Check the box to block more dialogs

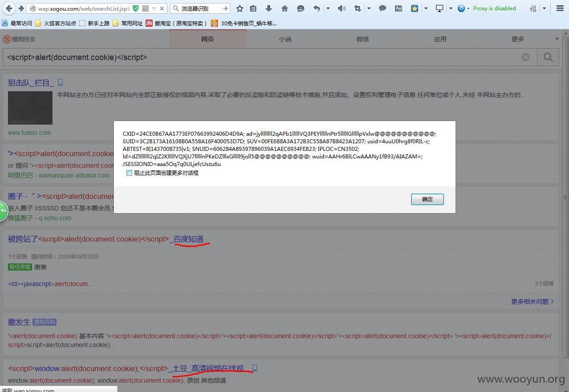pos(129,173)
